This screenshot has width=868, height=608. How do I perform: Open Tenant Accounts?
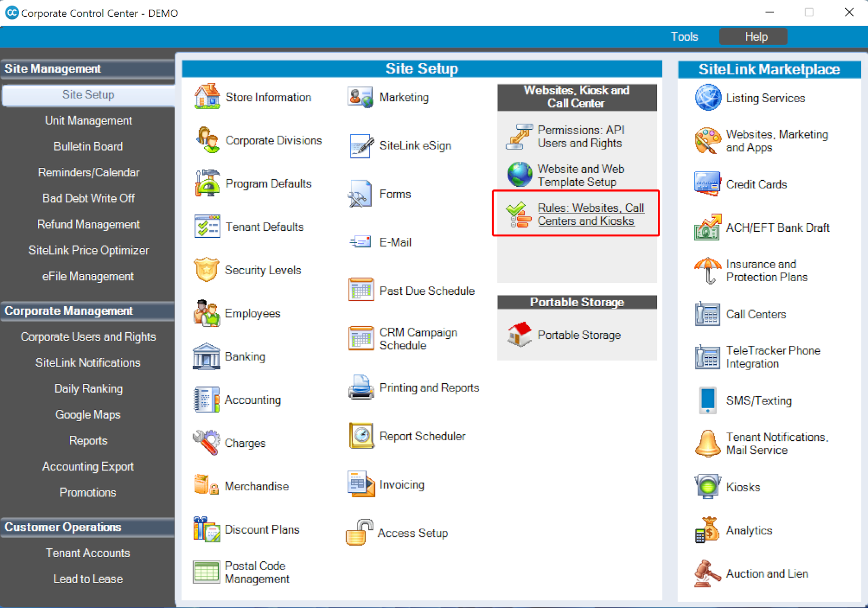point(88,553)
